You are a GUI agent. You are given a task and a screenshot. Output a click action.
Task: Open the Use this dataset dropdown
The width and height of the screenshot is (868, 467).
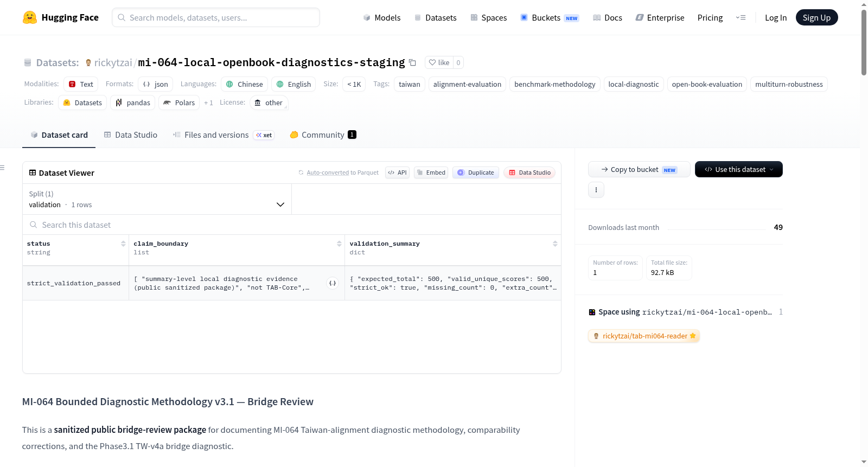tap(738, 169)
